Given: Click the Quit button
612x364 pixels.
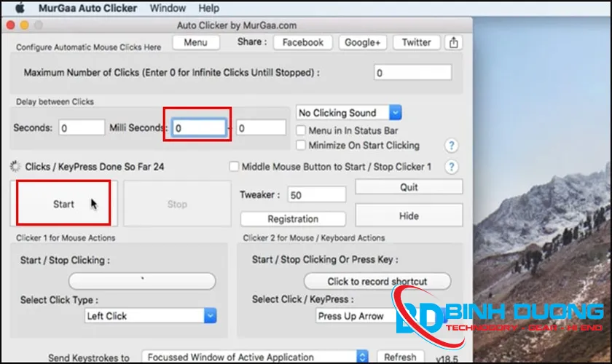Looking at the screenshot, I should point(409,187).
